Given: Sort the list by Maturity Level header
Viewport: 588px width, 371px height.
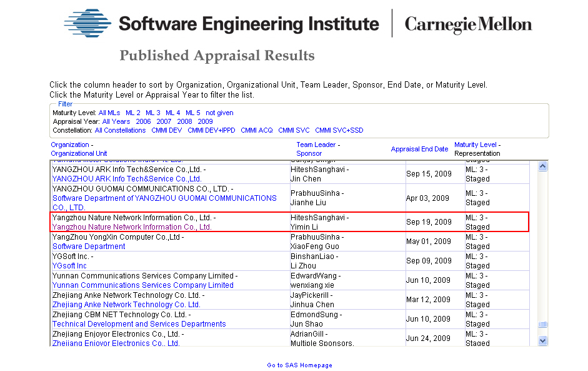Looking at the screenshot, I should pos(475,145).
